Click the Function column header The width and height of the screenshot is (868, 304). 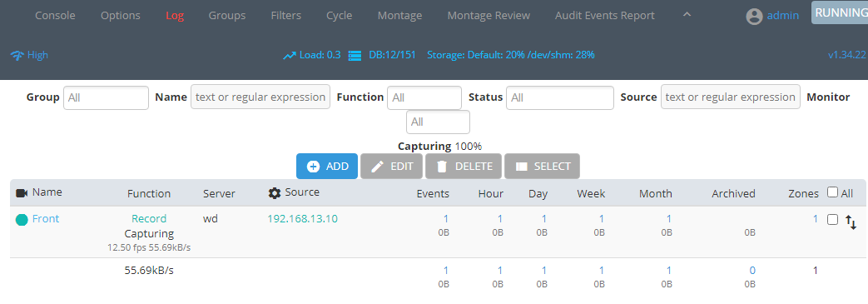[x=149, y=193]
